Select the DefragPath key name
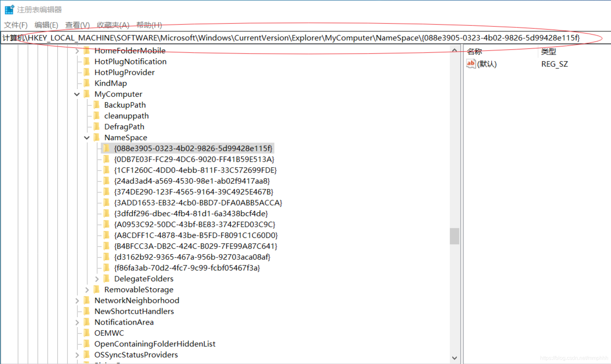 point(124,127)
